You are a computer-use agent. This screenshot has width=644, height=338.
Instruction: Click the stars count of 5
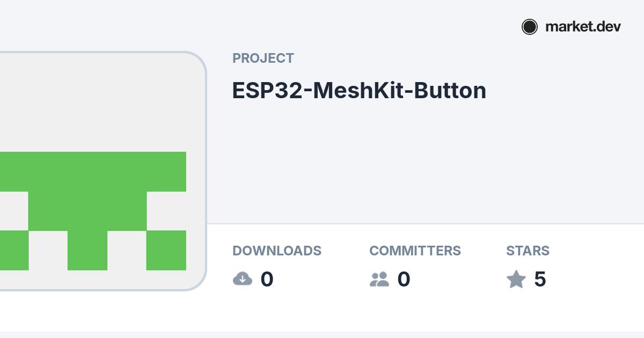pos(540,279)
